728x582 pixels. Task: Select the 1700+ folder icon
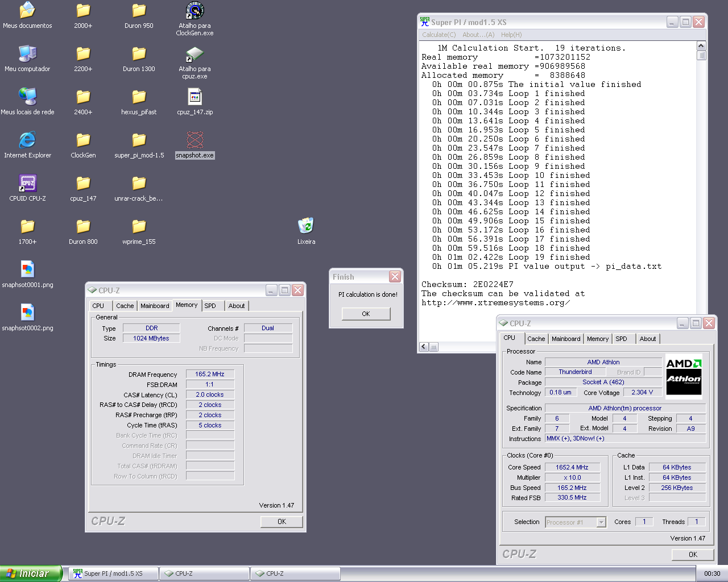tap(27, 231)
